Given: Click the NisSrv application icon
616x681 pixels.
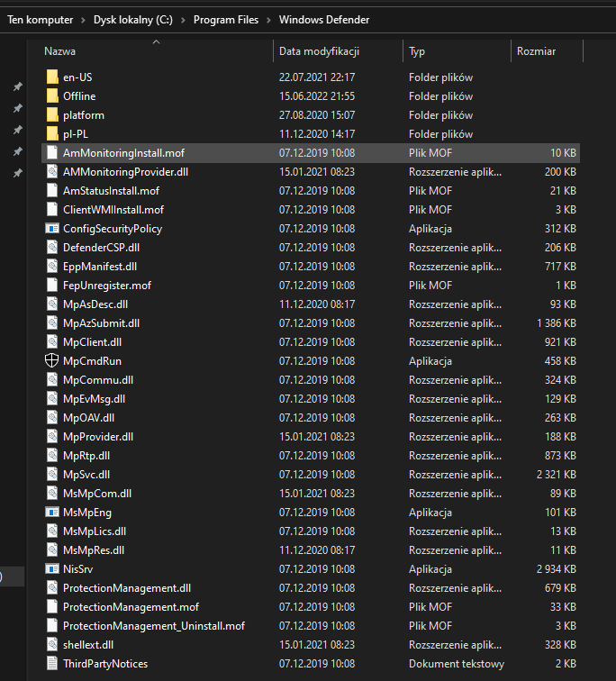Looking at the screenshot, I should 52,569.
